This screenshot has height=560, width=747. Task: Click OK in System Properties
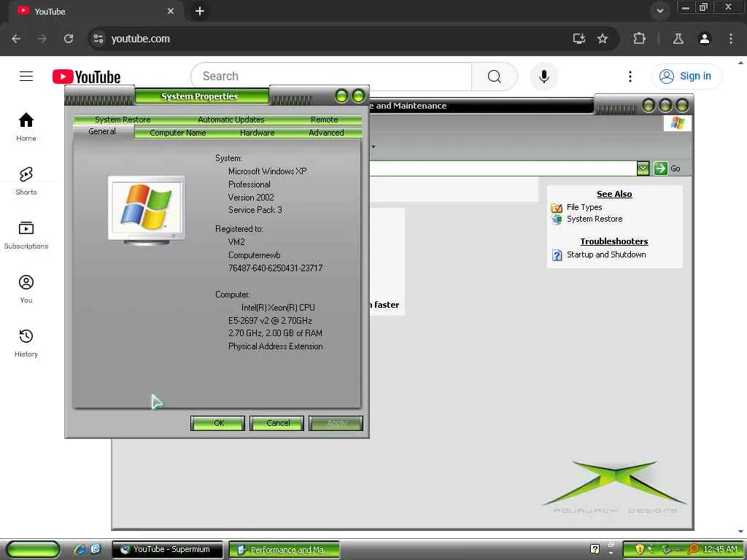[217, 423]
